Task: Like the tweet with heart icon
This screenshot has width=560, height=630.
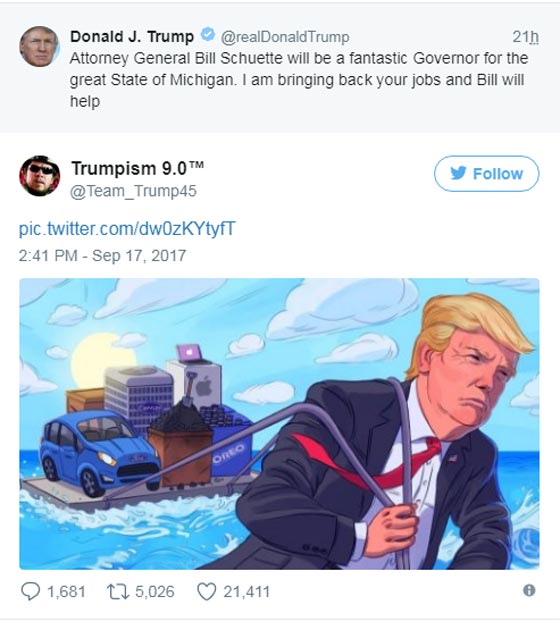Action: tap(206, 592)
